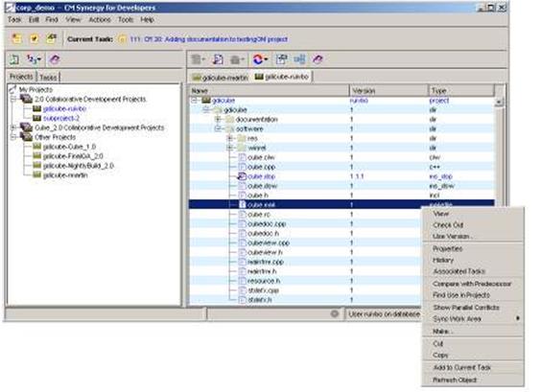Open the Edit menu
The height and width of the screenshot is (392, 541).
click(34, 20)
